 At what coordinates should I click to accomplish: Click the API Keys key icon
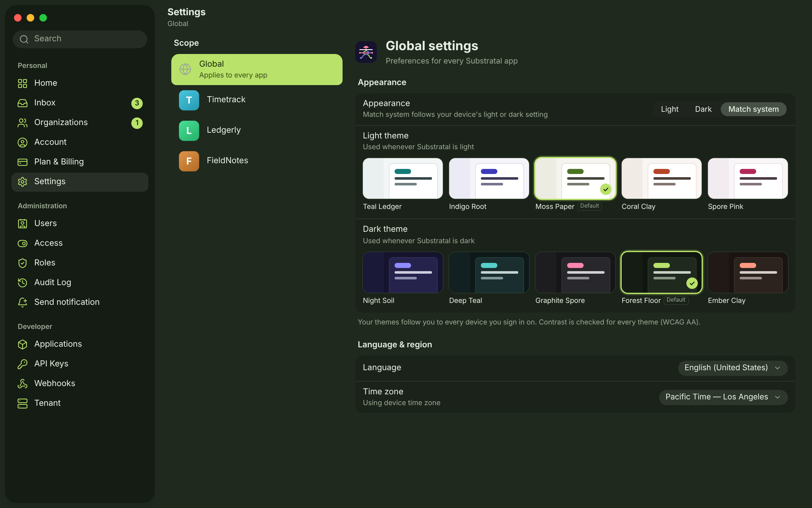pyautogui.click(x=23, y=364)
